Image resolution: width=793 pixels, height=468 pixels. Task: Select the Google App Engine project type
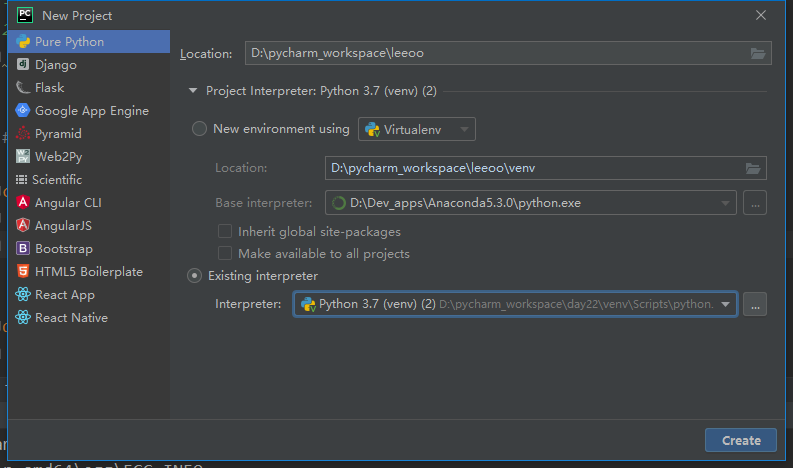click(91, 111)
